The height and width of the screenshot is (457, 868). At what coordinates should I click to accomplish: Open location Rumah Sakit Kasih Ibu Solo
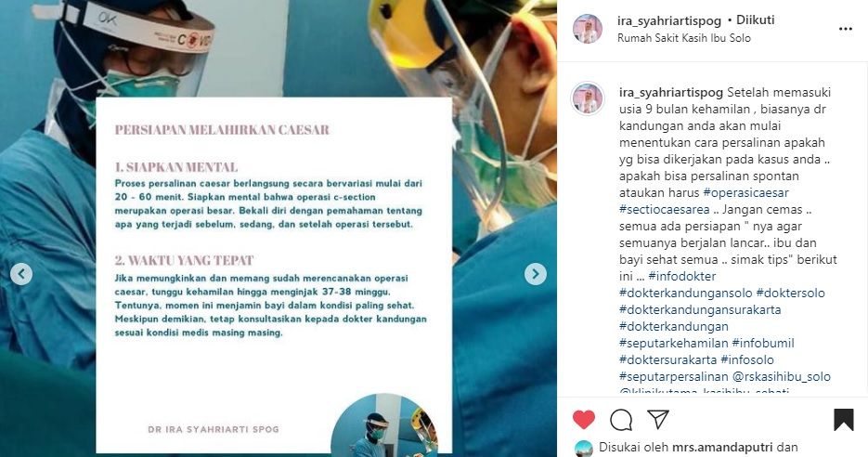pyautogui.click(x=683, y=38)
